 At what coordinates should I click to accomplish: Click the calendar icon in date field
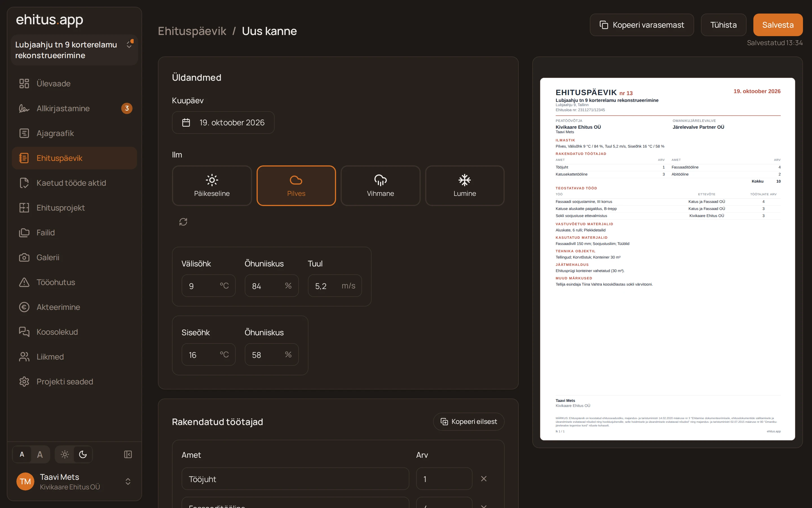coord(186,123)
